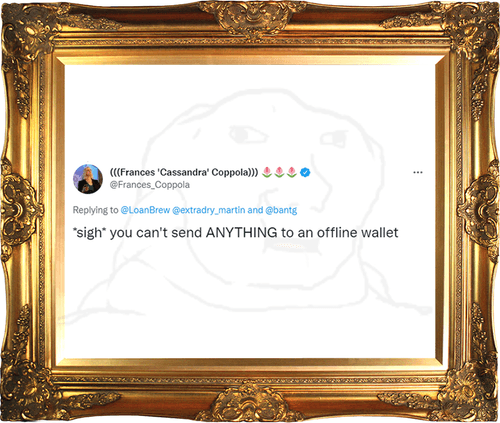Screen dimensions: 500x423
Task: Click the display name Frances 'Cassandra' Coppola
Action: click(x=184, y=172)
